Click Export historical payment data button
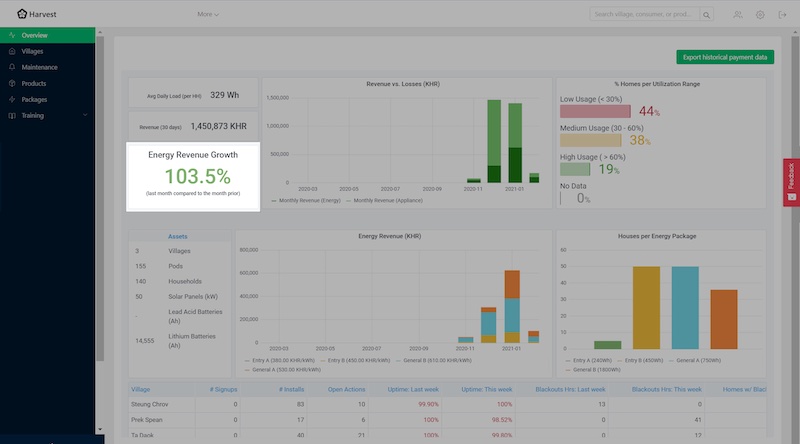This screenshot has width=800, height=444. pos(725,57)
